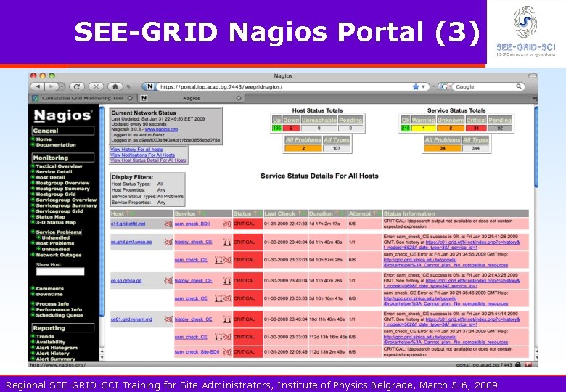
Task: Open Host Detail in the sidebar
Action: point(51,177)
